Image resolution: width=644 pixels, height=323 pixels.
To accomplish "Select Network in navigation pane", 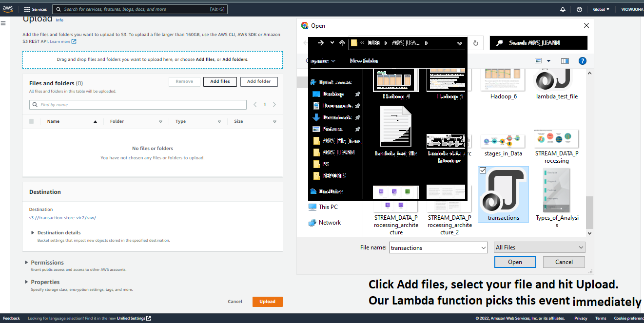I will pos(325,223).
